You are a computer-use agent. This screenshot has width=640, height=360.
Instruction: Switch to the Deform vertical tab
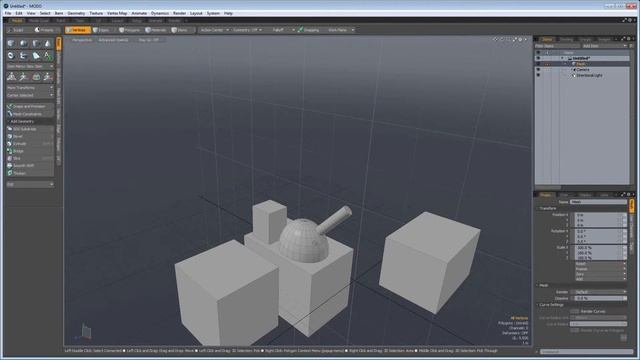tap(58, 58)
